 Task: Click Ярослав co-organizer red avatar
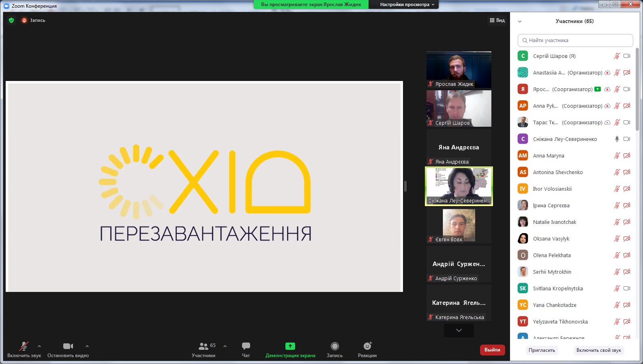point(523,89)
